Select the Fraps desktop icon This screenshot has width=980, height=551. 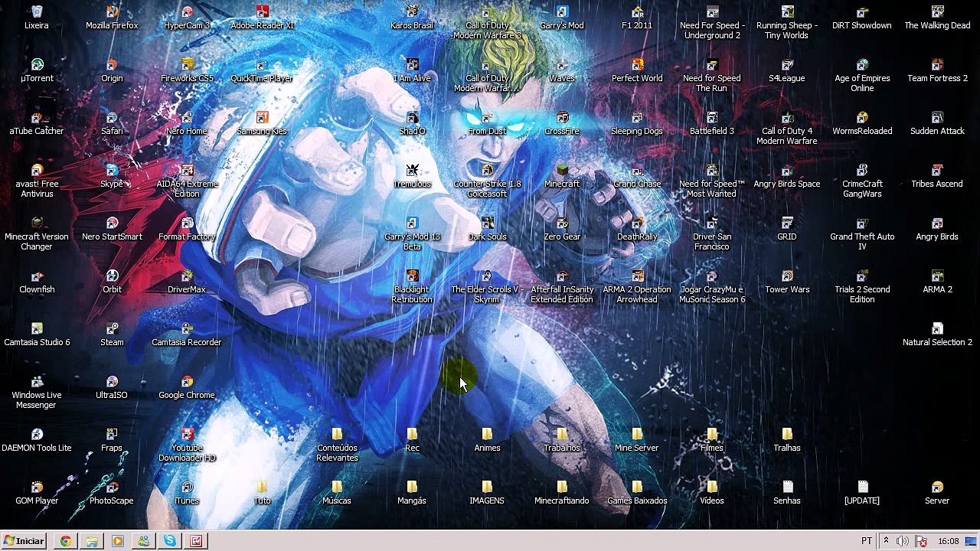[112, 440]
